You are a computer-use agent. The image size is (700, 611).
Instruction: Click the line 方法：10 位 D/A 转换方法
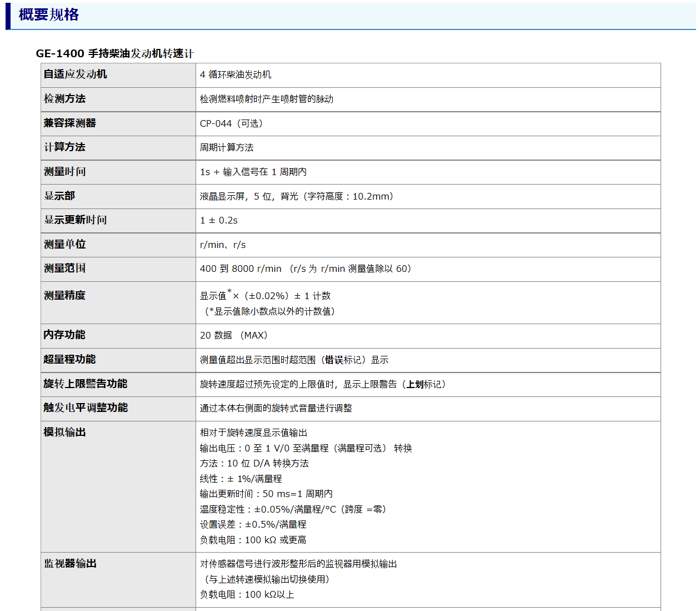click(x=254, y=463)
